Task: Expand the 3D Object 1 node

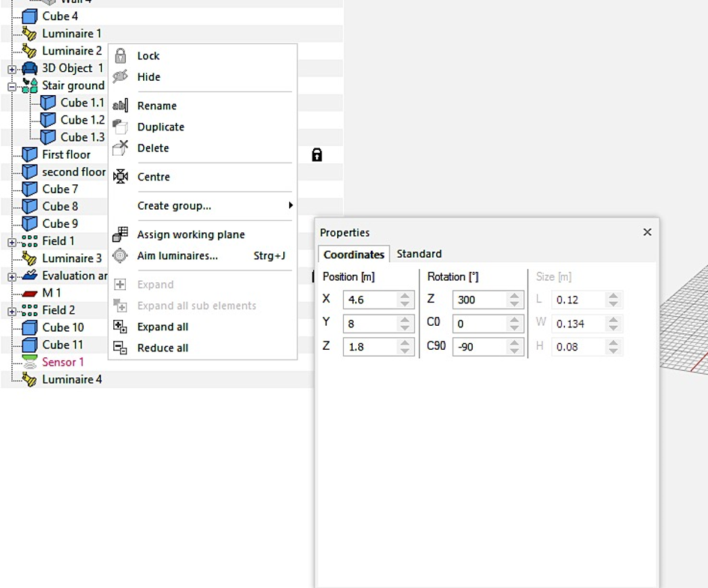Action: (x=12, y=70)
